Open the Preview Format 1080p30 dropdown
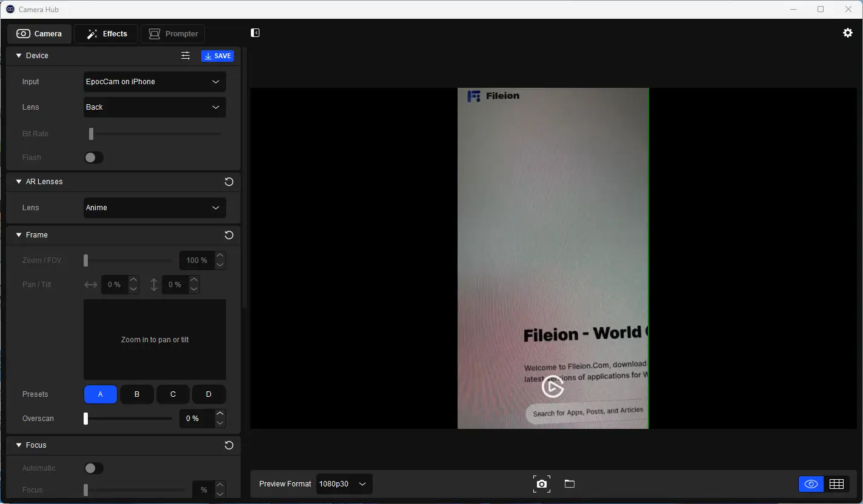Image resolution: width=863 pixels, height=504 pixels. [x=344, y=484]
